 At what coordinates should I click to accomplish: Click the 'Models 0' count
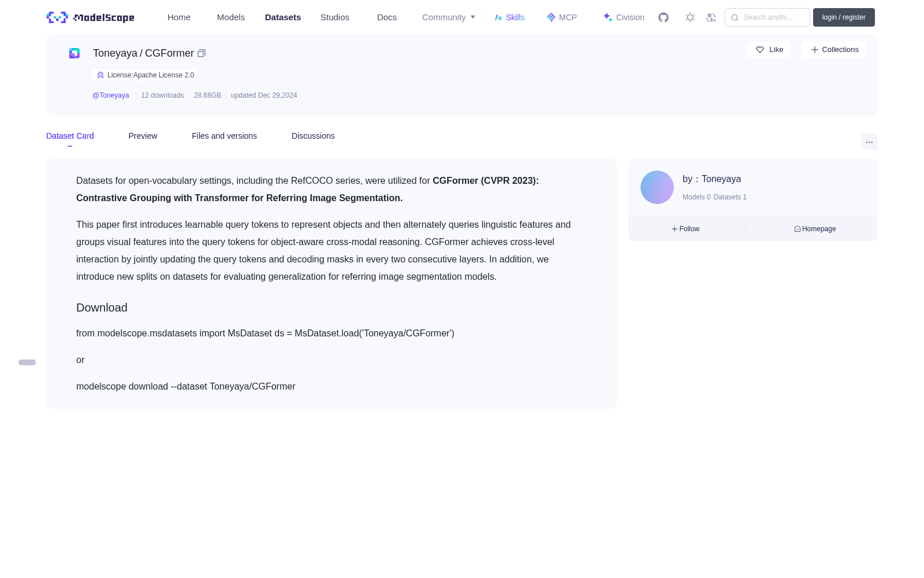[x=696, y=197]
